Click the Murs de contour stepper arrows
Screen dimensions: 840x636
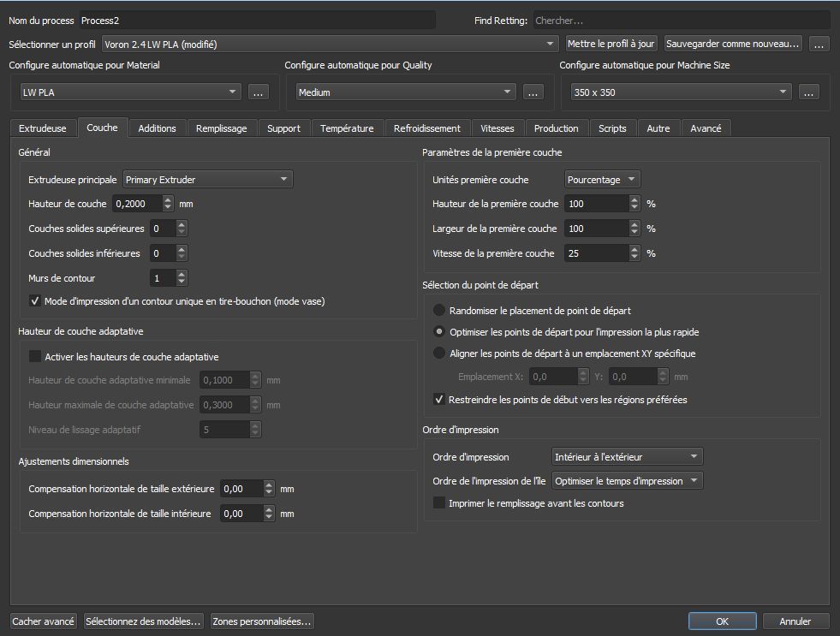182,278
